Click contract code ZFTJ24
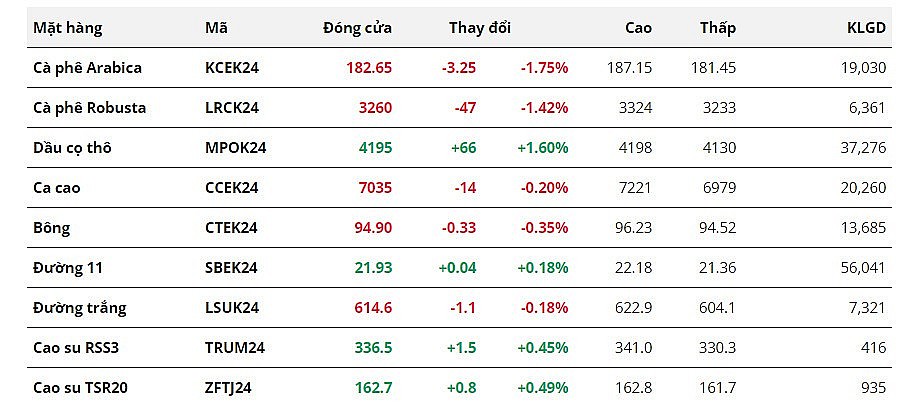 (x=230, y=388)
